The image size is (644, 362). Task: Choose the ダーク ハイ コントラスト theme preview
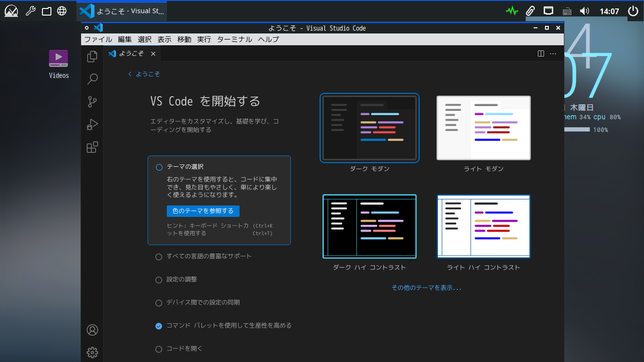370,226
